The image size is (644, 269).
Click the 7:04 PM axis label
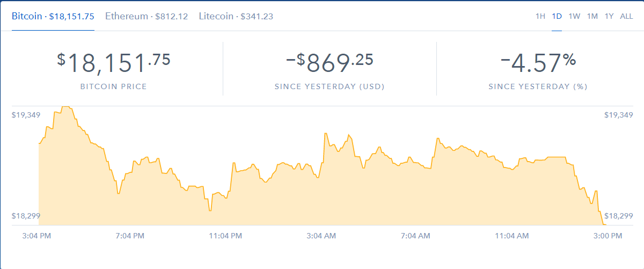click(x=130, y=236)
